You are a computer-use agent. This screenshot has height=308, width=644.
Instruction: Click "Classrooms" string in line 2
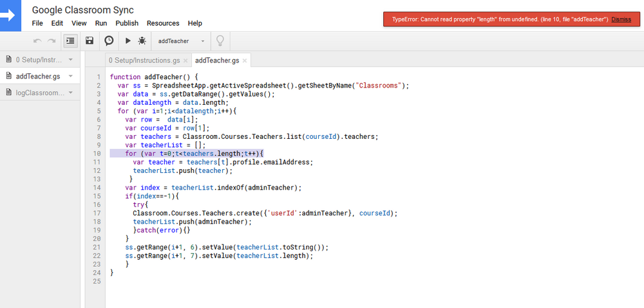coord(378,86)
